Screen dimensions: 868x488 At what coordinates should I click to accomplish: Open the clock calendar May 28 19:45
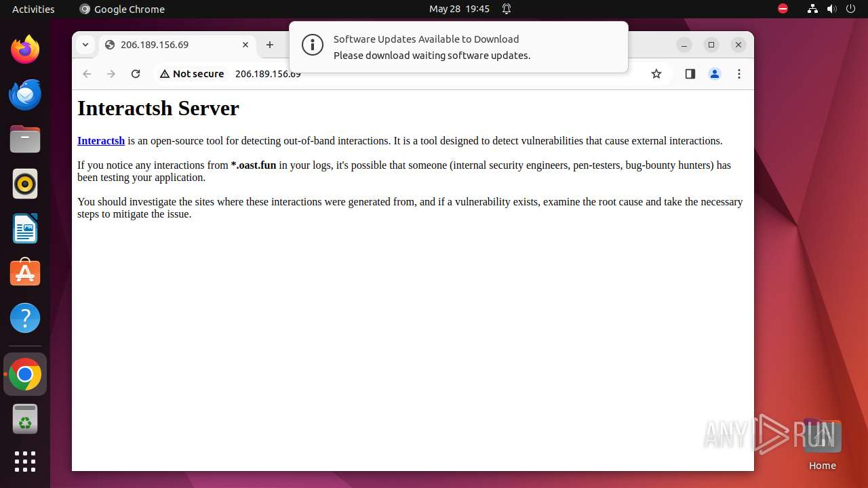459,9
